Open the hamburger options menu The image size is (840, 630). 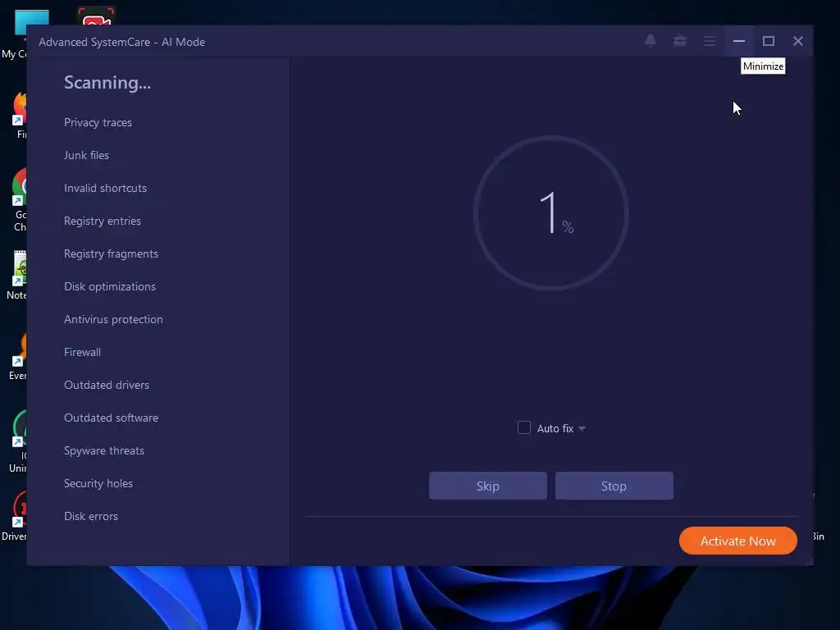[x=710, y=41]
